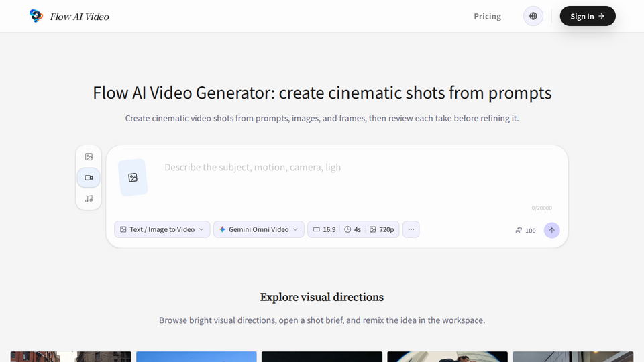Upload a reference image using the image tile
The height and width of the screenshot is (362, 644).
(x=133, y=177)
